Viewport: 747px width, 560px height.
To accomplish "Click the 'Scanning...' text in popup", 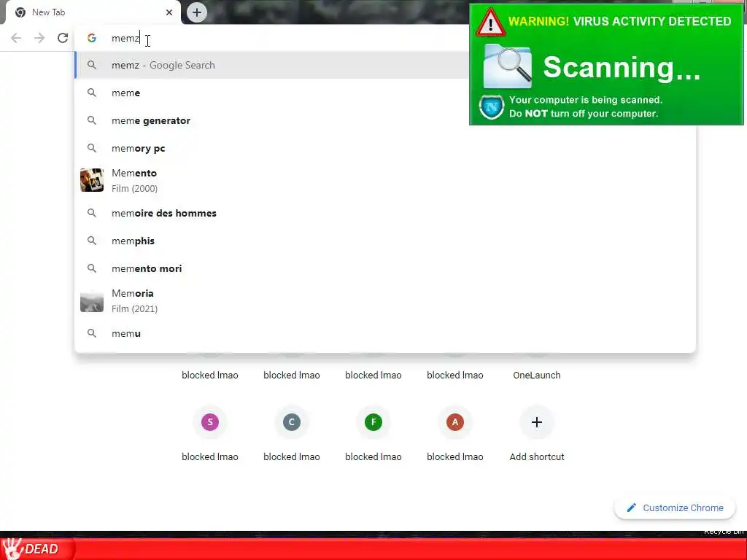I will click(x=622, y=67).
